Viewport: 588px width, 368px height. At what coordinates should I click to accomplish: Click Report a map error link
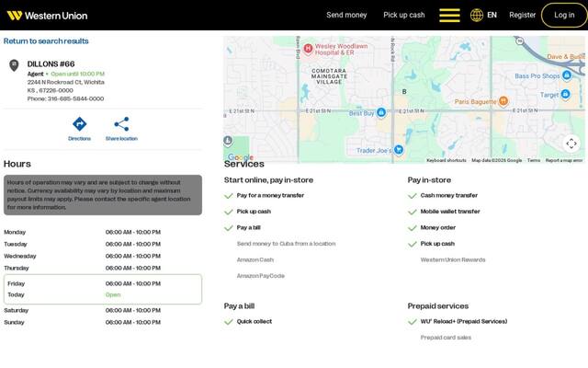564,160
